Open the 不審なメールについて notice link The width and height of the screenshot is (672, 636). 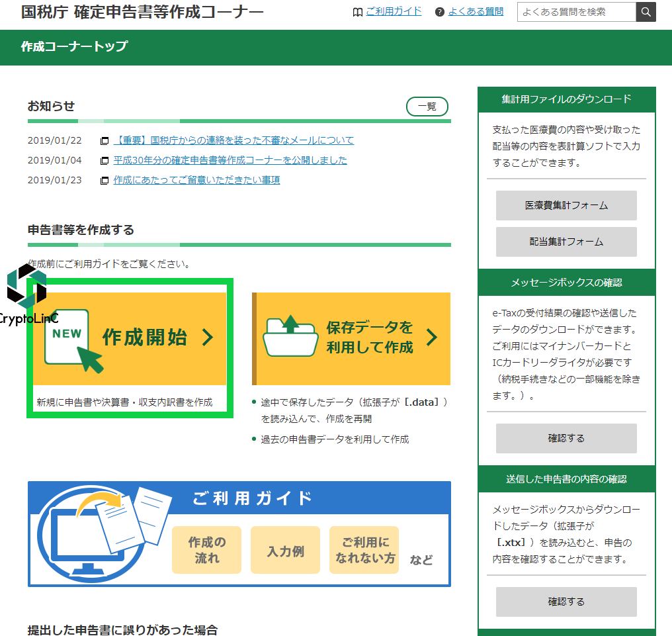233,140
